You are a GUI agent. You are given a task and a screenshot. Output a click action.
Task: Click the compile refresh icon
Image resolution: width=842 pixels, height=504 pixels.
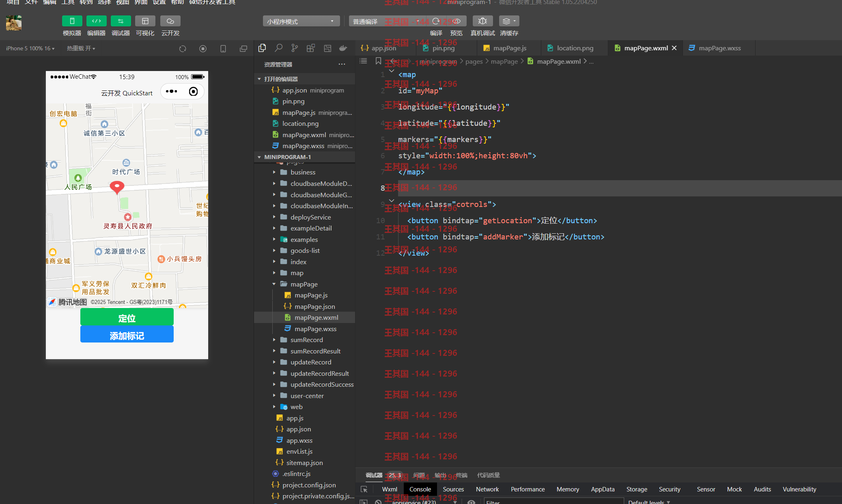pyautogui.click(x=436, y=21)
